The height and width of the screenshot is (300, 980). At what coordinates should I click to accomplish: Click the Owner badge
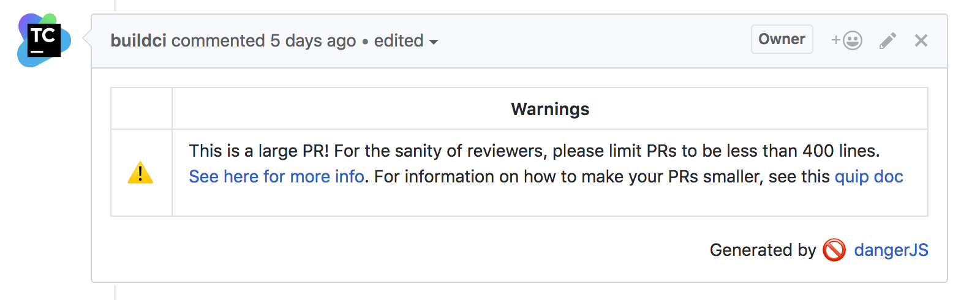coord(782,39)
